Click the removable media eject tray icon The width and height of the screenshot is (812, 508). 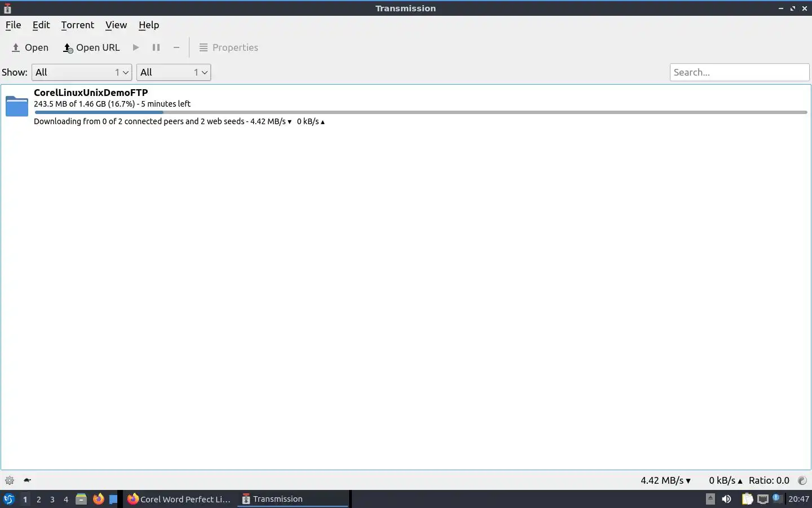point(710,499)
